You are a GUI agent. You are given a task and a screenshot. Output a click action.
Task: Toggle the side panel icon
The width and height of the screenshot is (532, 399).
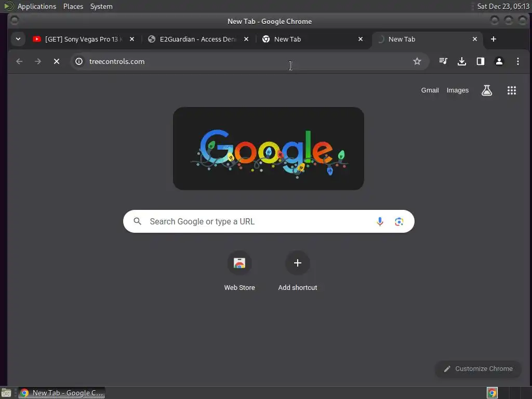click(481, 61)
